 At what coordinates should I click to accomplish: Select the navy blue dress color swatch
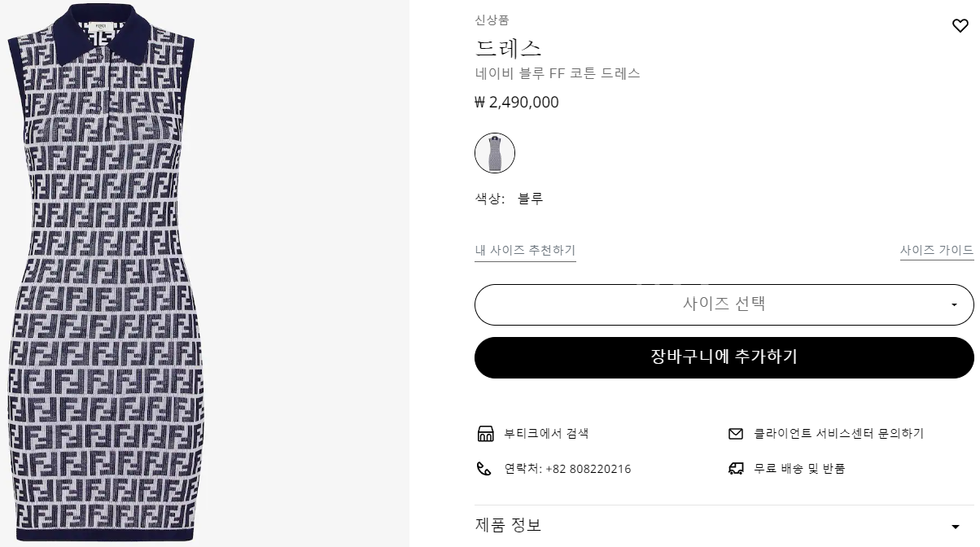pyautogui.click(x=495, y=153)
